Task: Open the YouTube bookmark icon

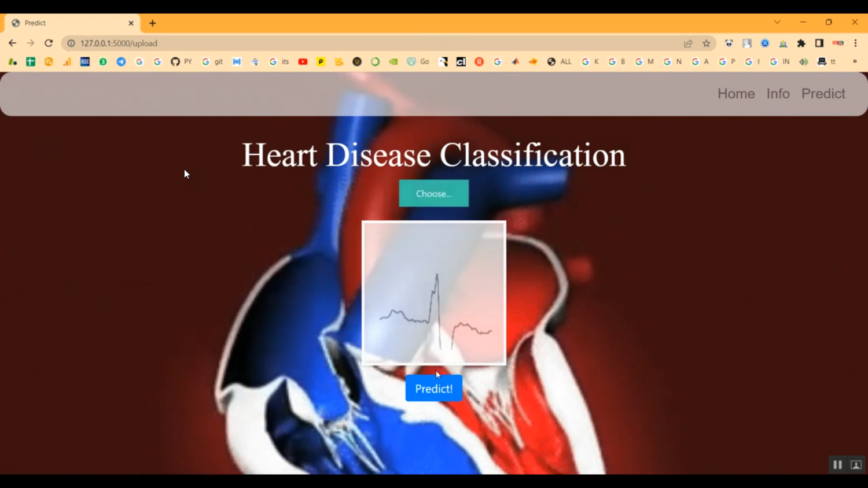Action: [x=303, y=61]
